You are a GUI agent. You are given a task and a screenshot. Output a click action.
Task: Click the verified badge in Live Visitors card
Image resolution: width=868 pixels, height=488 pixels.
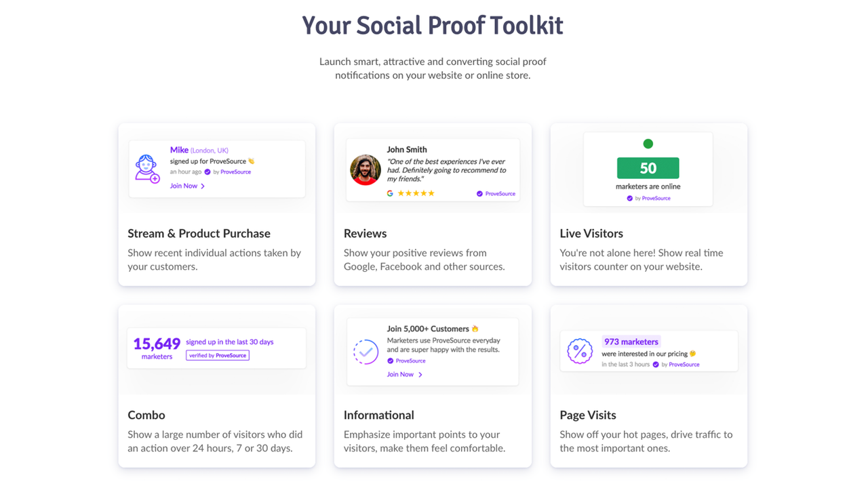630,199
